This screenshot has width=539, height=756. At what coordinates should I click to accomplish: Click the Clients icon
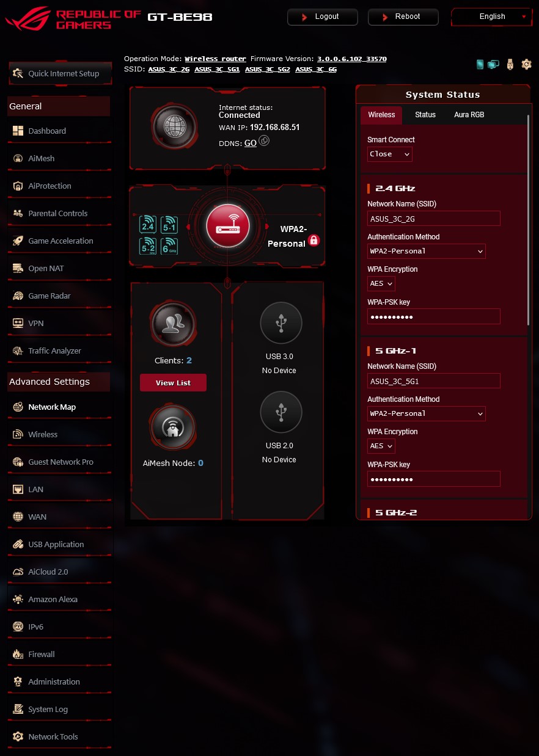[173, 325]
